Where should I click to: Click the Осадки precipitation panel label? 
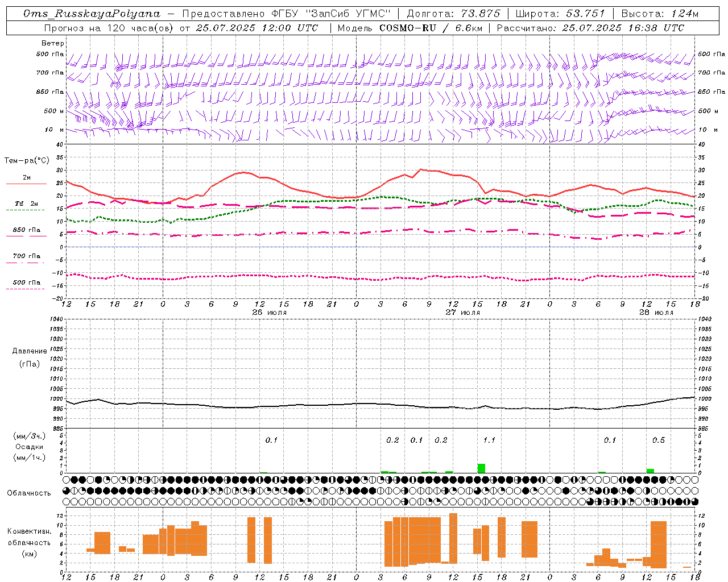[29, 447]
